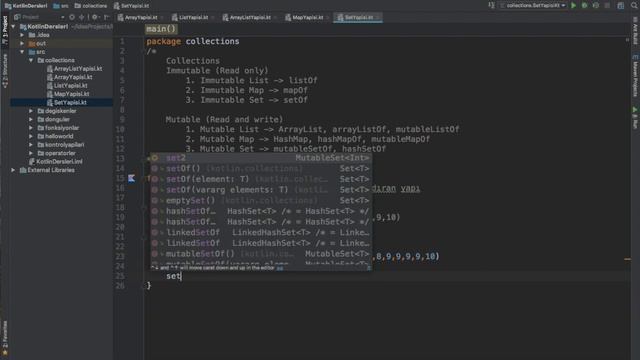Open the Project panel settings gear
The width and height of the screenshot is (640, 360).
pyautogui.click(x=95, y=17)
